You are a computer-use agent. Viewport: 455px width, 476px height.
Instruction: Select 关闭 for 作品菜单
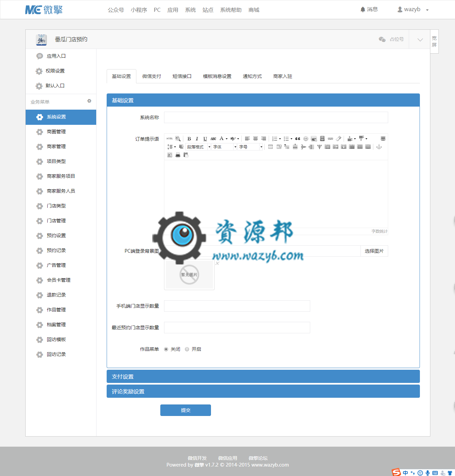click(166, 349)
